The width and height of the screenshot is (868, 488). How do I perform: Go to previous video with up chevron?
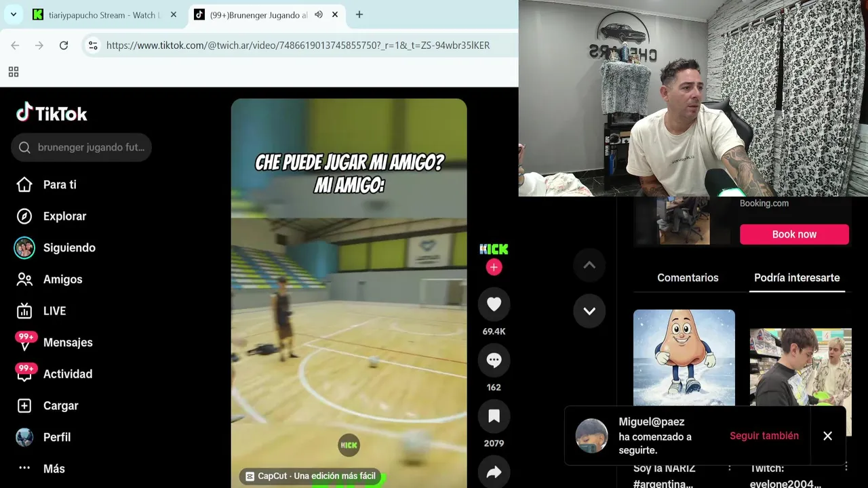coord(589,265)
